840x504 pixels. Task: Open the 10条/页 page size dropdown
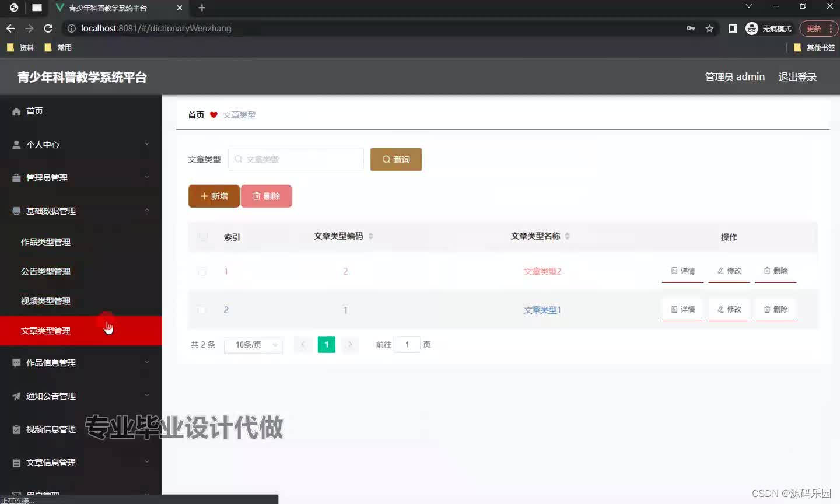253,344
